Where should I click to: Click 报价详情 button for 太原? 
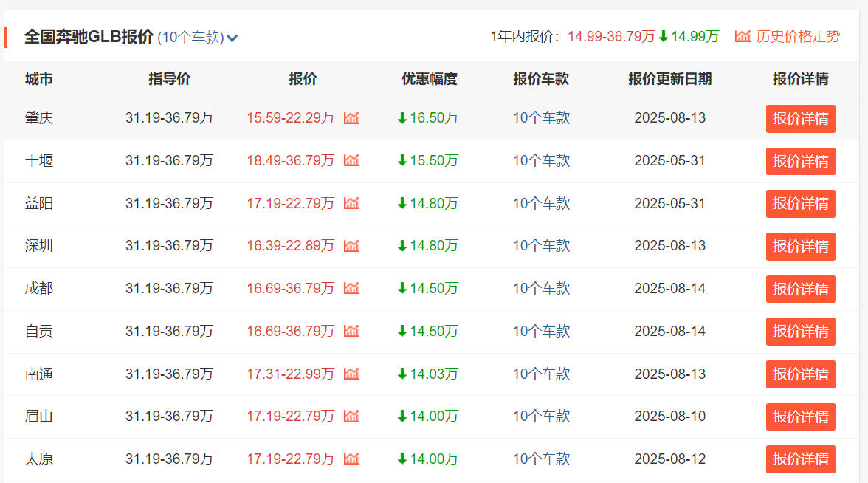(x=800, y=459)
